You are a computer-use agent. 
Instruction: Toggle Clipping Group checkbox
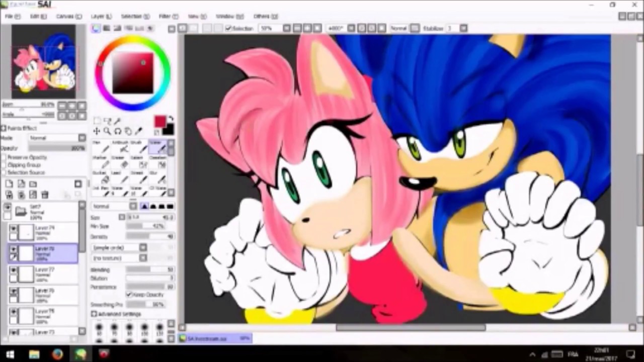[x=4, y=165]
